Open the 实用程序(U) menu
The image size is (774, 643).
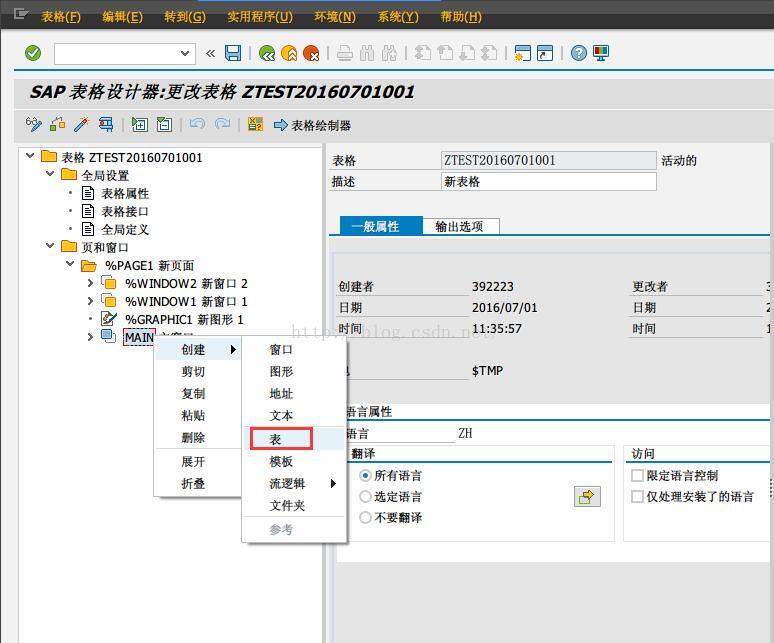(260, 17)
